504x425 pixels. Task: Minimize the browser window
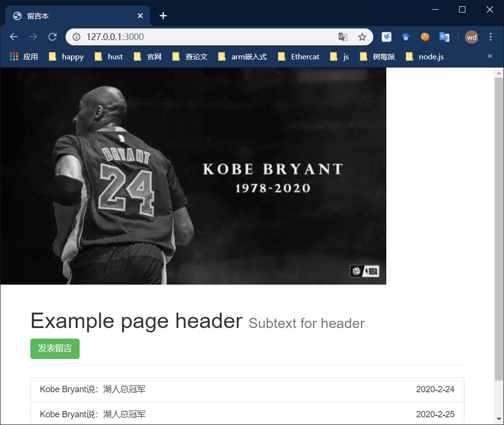[x=435, y=10]
